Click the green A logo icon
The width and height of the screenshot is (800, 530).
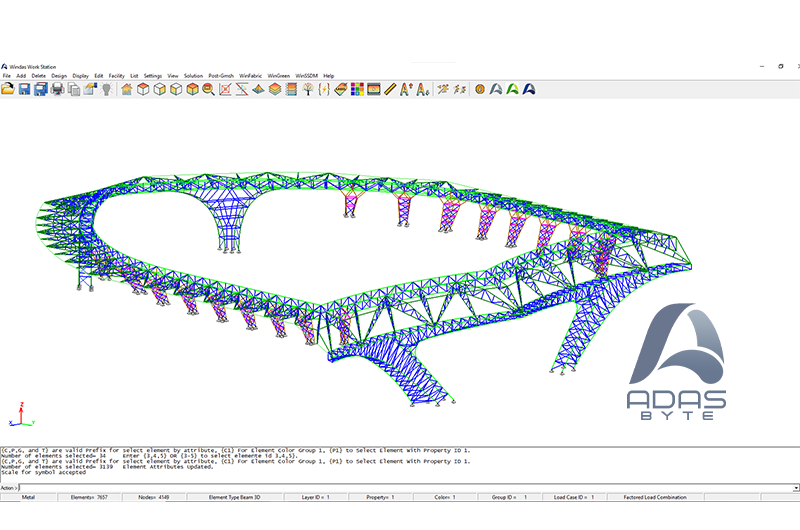[x=512, y=89]
